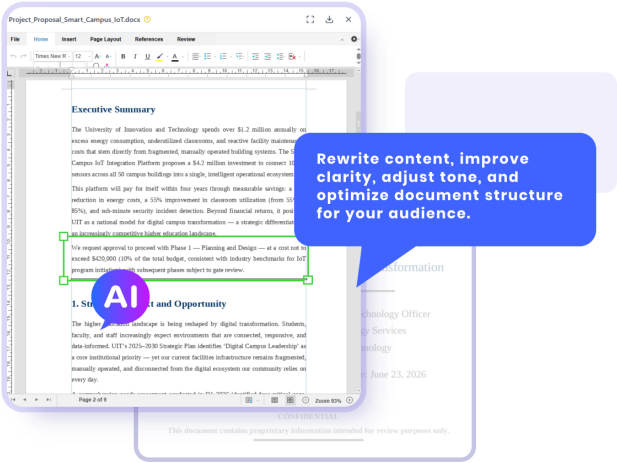Click the purple AI assistant bubble
This screenshot has width=617, height=463.
[x=120, y=297]
